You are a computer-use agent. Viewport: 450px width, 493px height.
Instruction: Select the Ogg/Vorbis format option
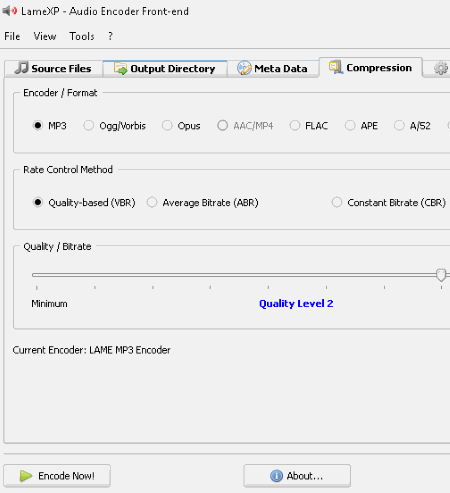point(89,126)
